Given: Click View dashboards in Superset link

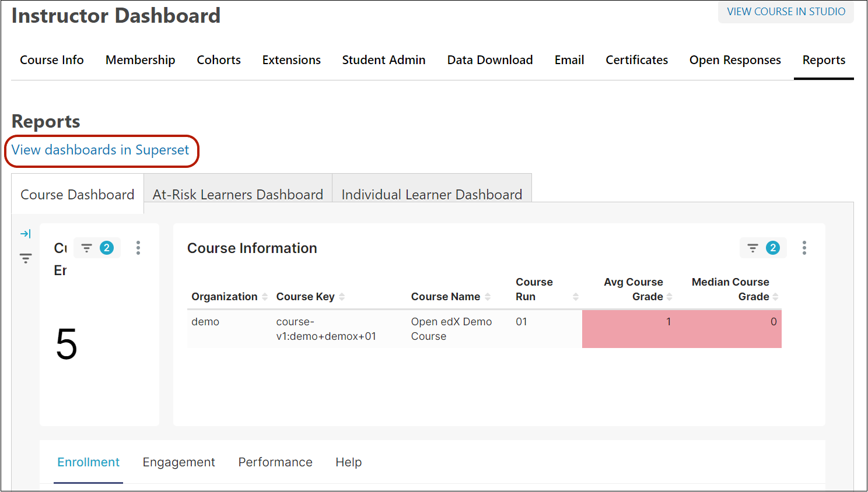Looking at the screenshot, I should point(100,150).
